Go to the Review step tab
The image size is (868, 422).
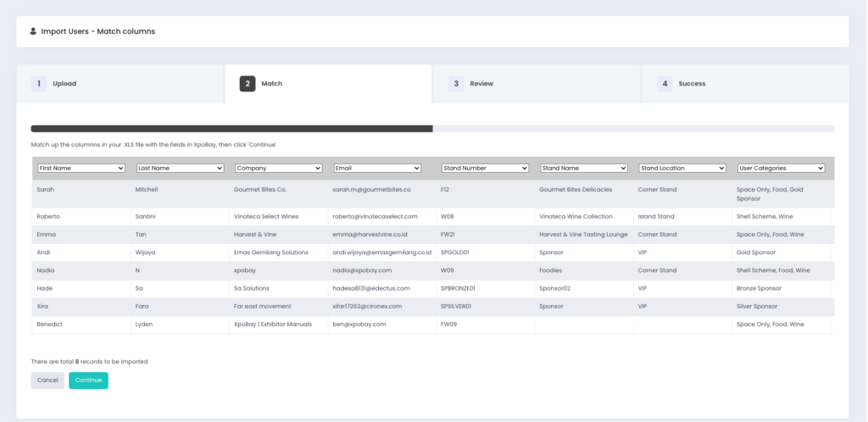pos(536,84)
